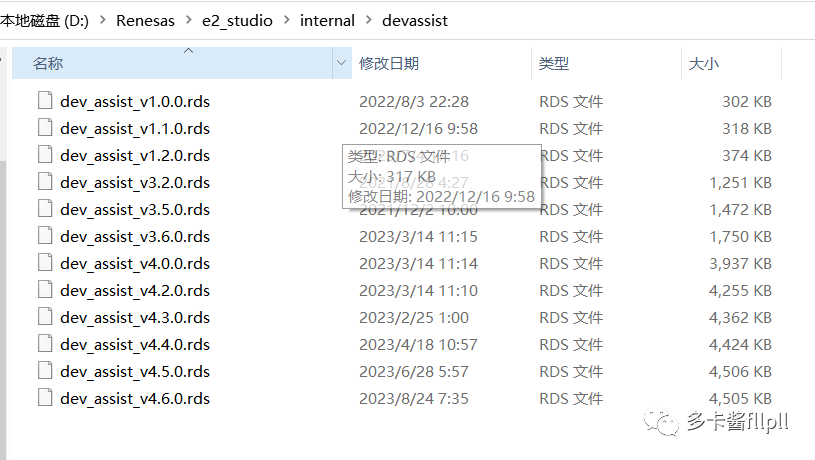Select file icon of dev_assist_v1.0.0.rds

point(45,100)
